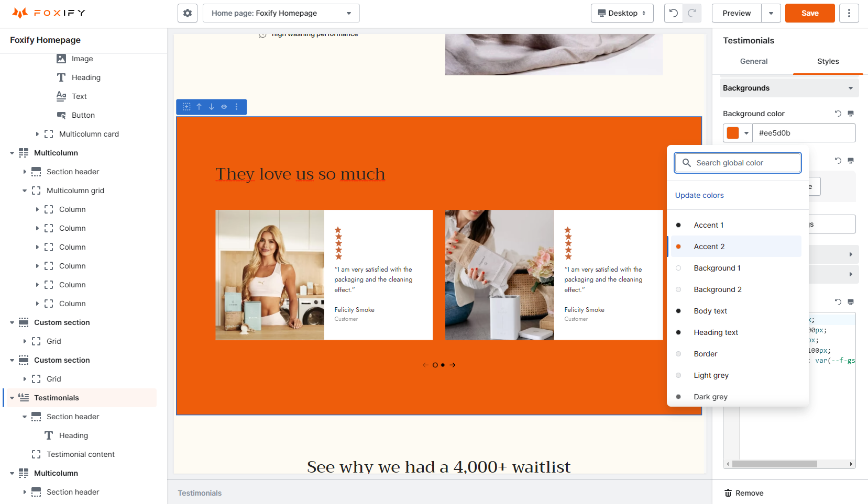The width and height of the screenshot is (868, 504).
Task: Click the hex color input field
Action: 804,133
